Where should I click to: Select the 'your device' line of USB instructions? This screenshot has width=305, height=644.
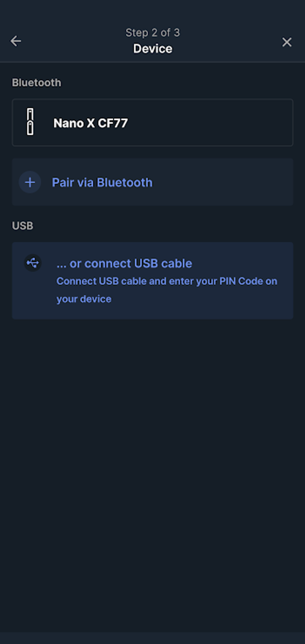84,299
